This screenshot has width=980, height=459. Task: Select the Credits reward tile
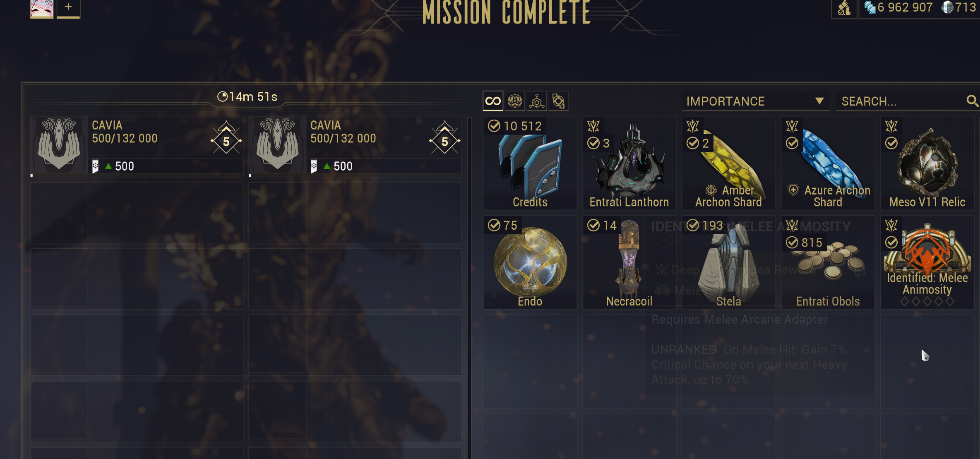(x=530, y=163)
